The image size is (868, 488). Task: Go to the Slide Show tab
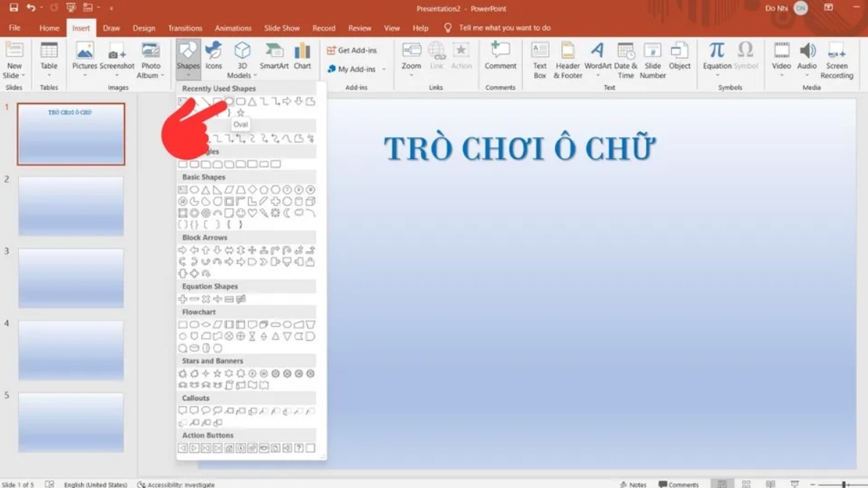pos(282,28)
